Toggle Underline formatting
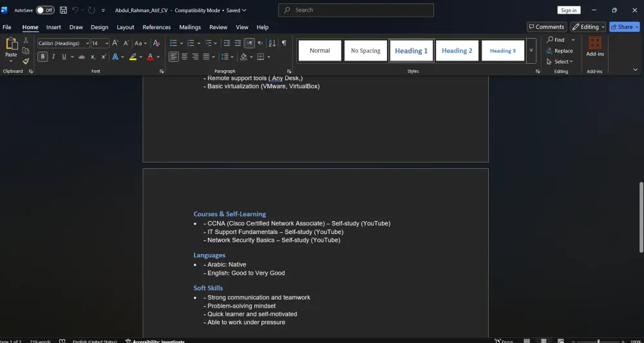644x343 pixels. click(x=64, y=57)
